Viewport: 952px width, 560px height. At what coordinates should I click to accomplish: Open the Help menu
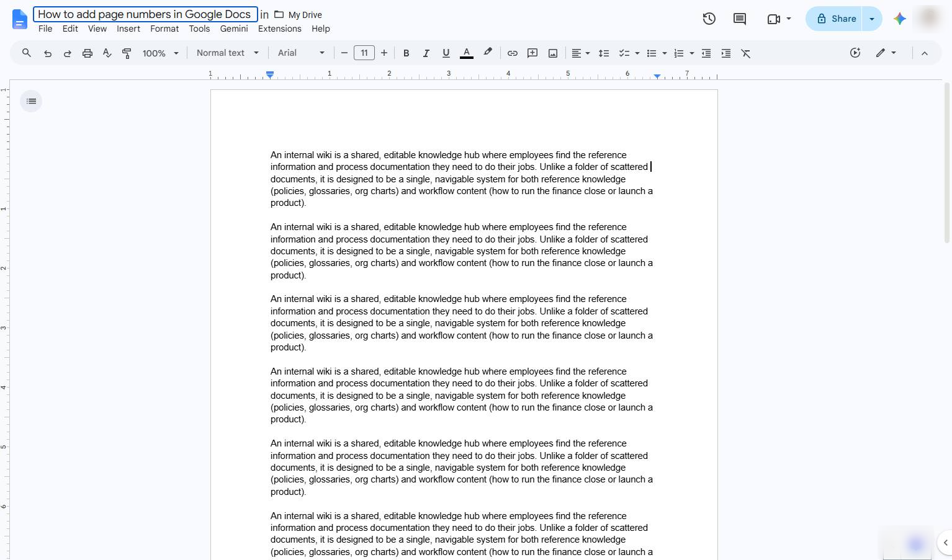(321, 29)
